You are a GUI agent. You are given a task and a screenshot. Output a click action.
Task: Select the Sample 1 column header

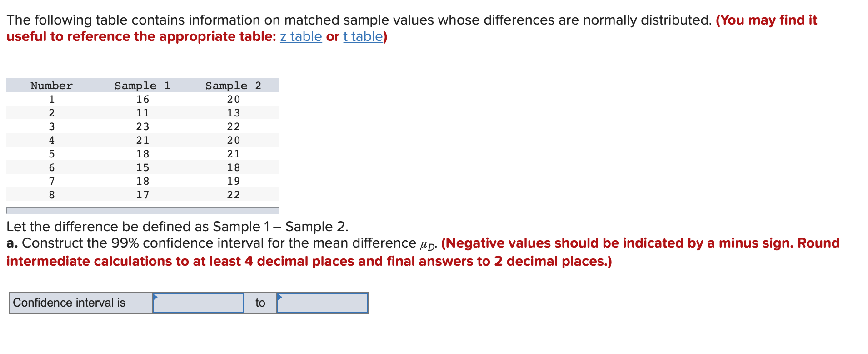pyautogui.click(x=142, y=86)
